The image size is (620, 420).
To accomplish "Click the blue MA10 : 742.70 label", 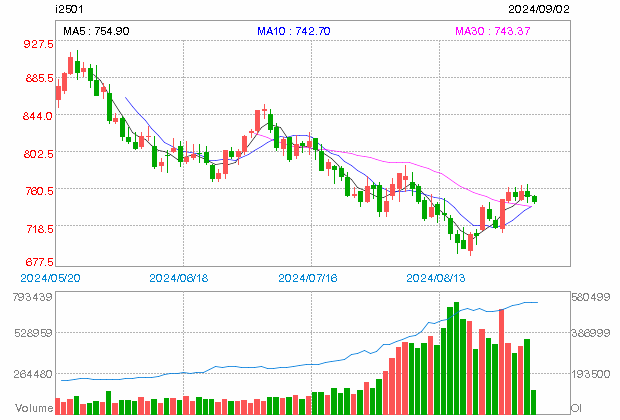I will [x=293, y=31].
